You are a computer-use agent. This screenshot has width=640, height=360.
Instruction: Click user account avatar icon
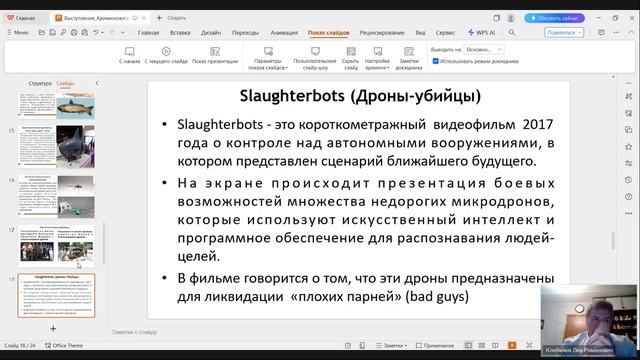click(511, 18)
